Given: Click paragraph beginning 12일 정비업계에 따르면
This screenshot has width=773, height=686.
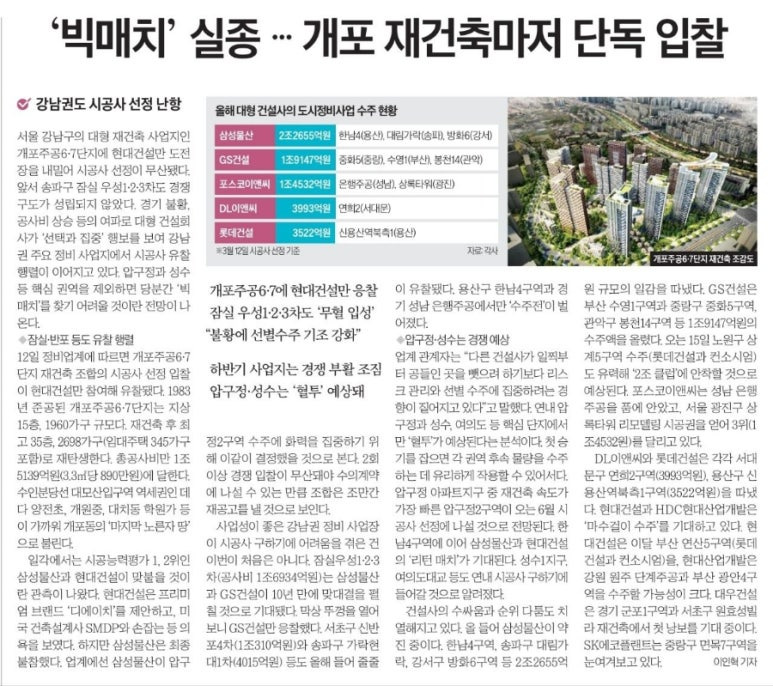Looking at the screenshot, I should pyautogui.click(x=104, y=449).
